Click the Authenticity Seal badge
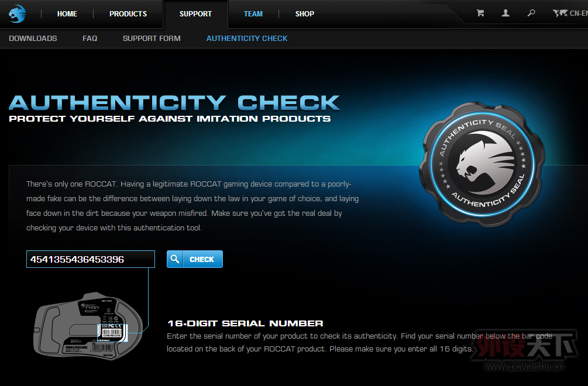588x386 pixels. point(482,164)
